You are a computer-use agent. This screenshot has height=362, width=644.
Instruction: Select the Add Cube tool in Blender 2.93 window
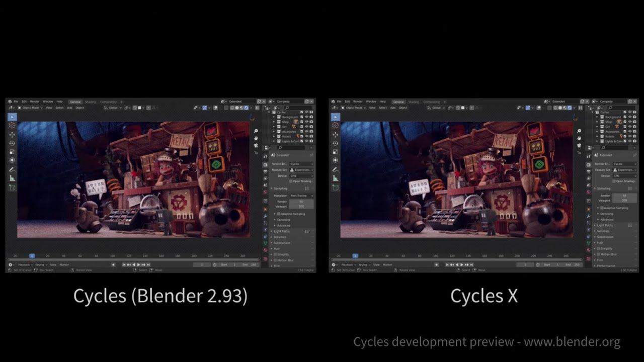point(12,187)
